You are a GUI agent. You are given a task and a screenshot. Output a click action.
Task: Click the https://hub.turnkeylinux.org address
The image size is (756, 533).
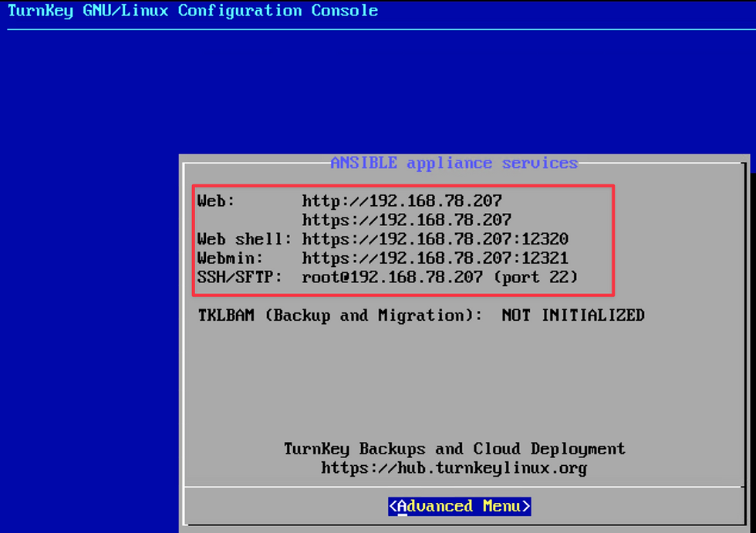tap(454, 468)
